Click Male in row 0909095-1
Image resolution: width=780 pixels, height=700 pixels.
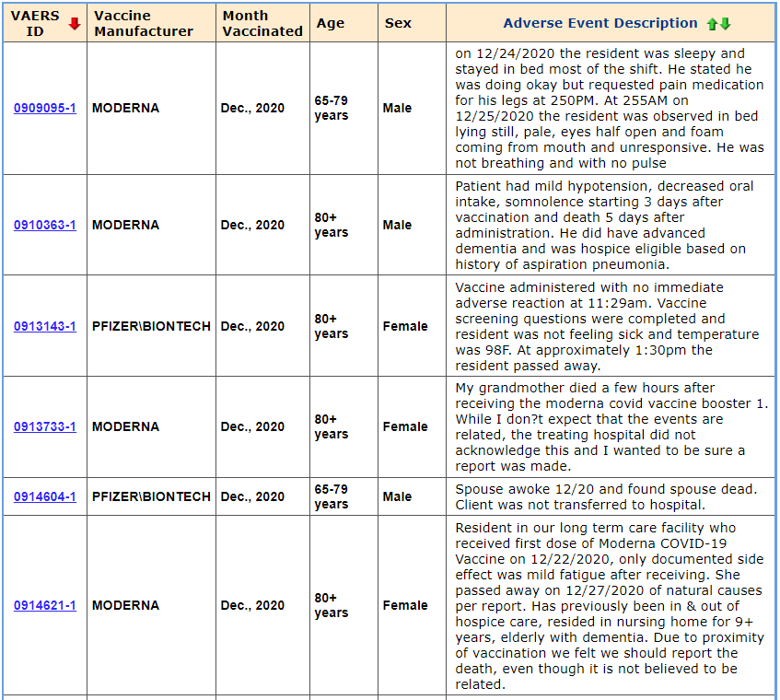[397, 108]
